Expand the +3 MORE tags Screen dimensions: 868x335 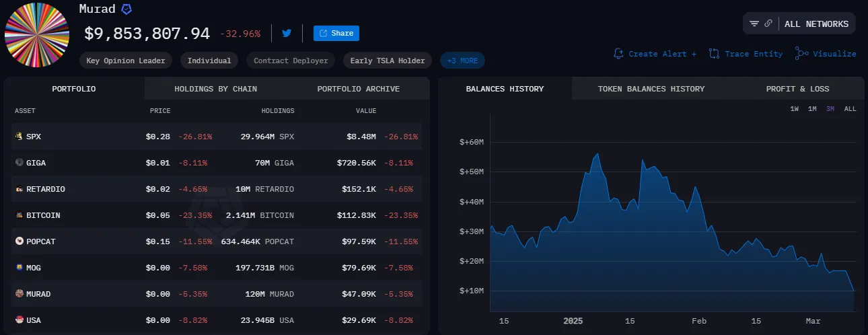(x=462, y=61)
